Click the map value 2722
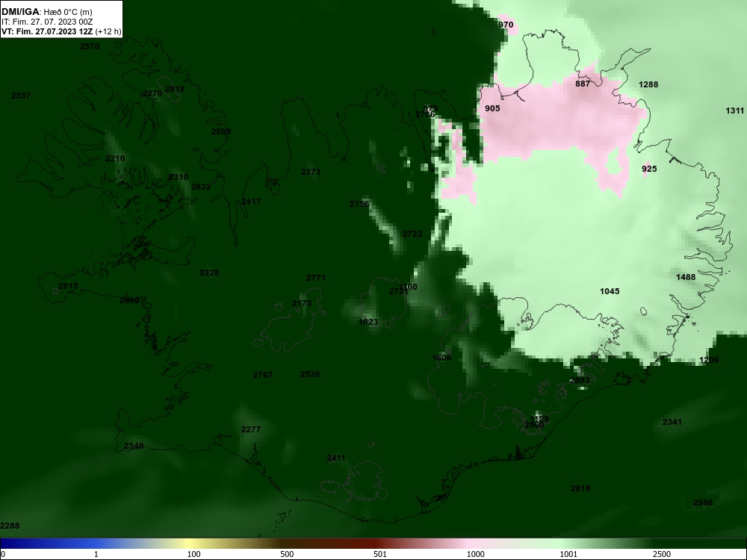The width and height of the screenshot is (747, 560). pyautogui.click(x=412, y=234)
